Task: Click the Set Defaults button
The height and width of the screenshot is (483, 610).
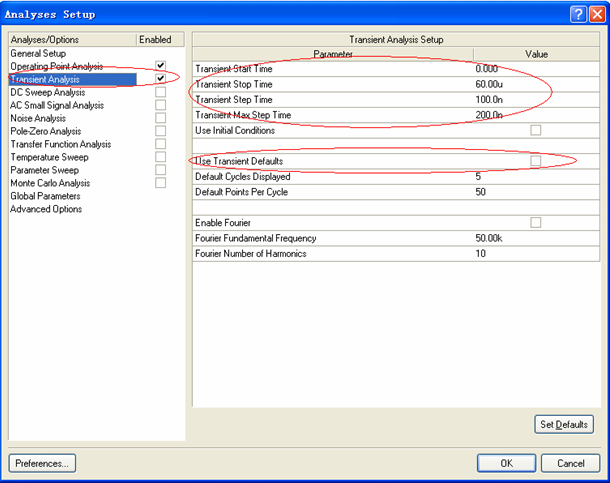Action: tap(564, 424)
